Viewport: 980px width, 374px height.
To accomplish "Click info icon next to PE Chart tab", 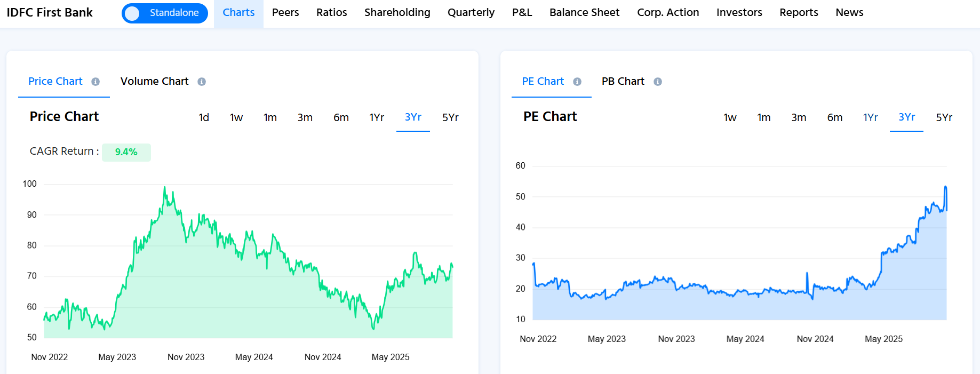I will click(577, 82).
